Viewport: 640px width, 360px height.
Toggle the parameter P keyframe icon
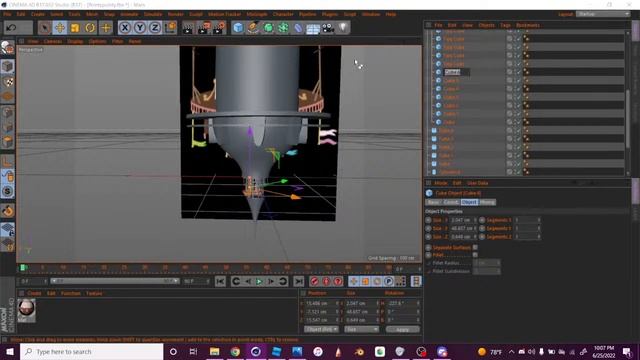[x=389, y=281]
